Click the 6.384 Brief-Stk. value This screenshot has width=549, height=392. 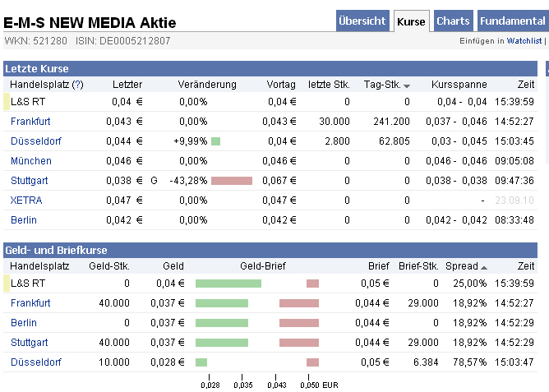(426, 362)
